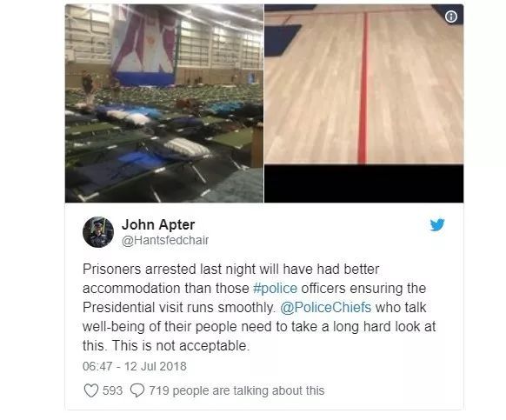View the camp beds hall photo
The height and width of the screenshot is (420, 506).
(164, 103)
